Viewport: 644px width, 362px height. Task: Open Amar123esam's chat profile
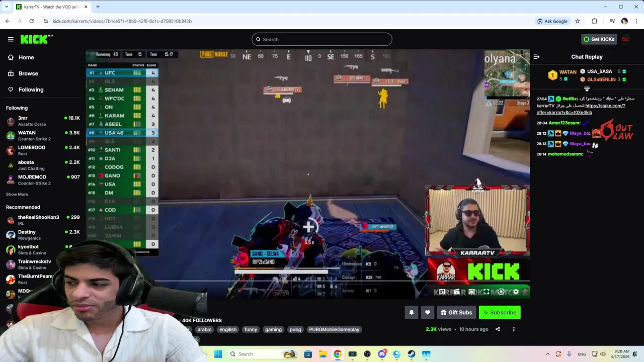tap(564, 123)
